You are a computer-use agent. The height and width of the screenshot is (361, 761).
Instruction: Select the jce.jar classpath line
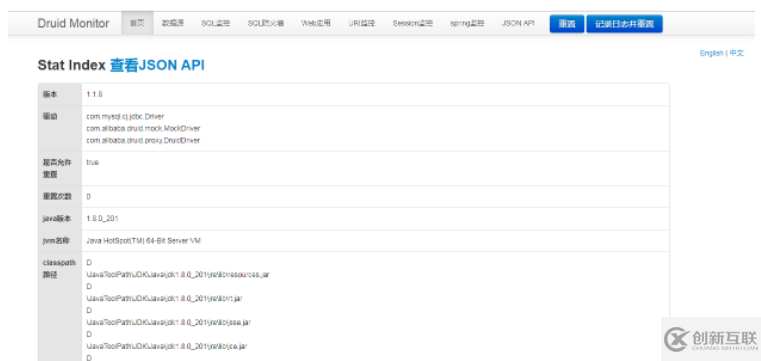pyautogui.click(x=167, y=346)
